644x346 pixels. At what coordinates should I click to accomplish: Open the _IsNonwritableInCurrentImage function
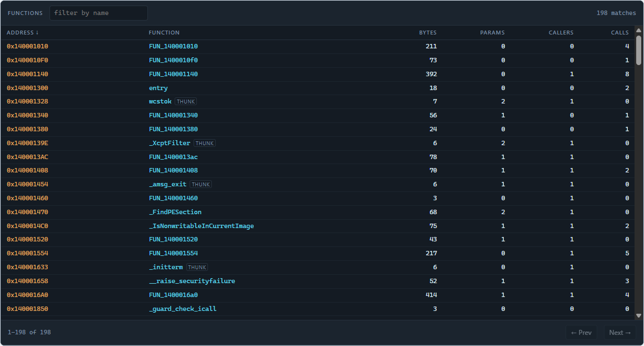pyautogui.click(x=201, y=226)
